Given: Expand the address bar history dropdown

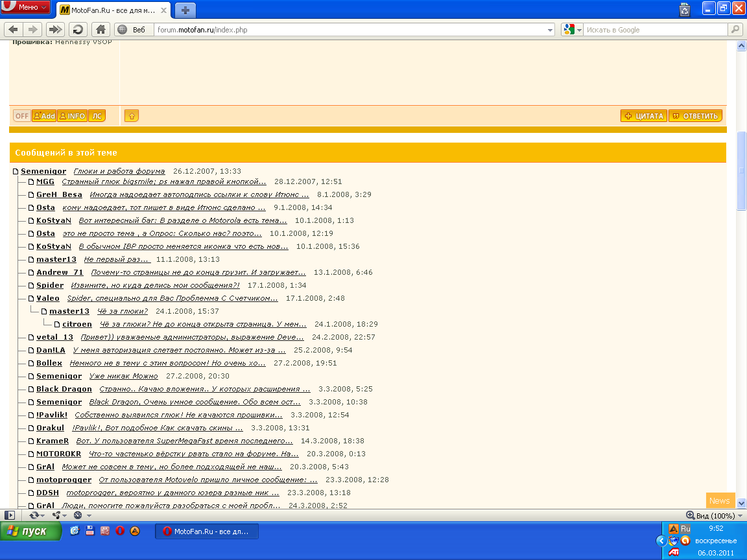Looking at the screenshot, I should tap(551, 30).
